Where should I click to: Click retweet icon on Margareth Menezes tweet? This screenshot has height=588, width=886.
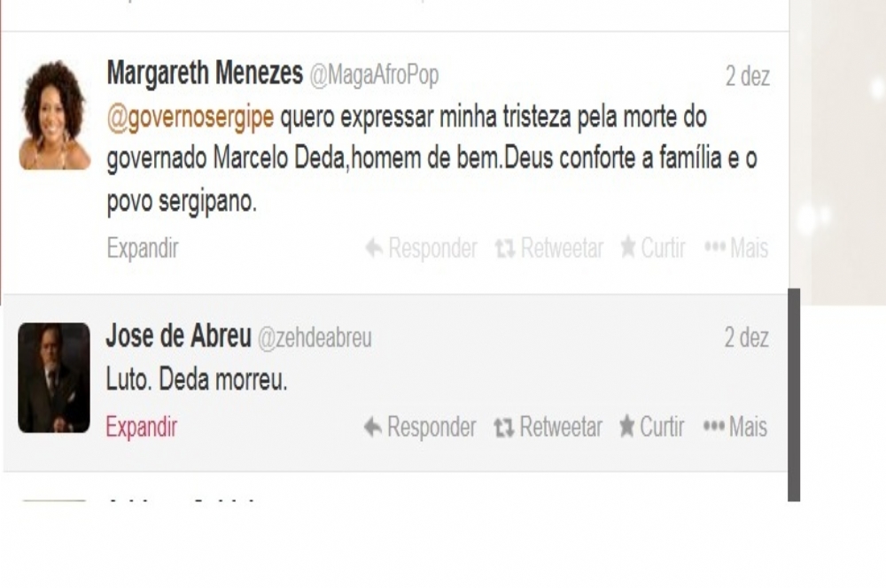coord(505,248)
